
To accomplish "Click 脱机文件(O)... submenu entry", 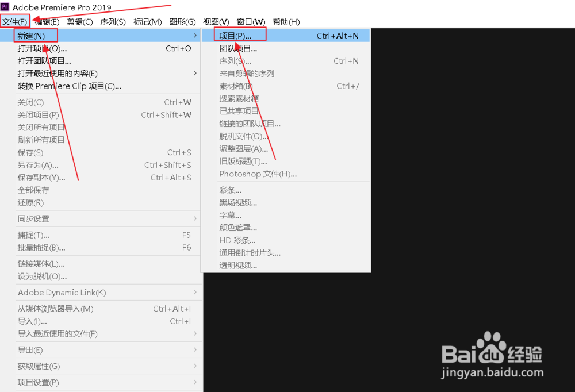I will [x=286, y=136].
